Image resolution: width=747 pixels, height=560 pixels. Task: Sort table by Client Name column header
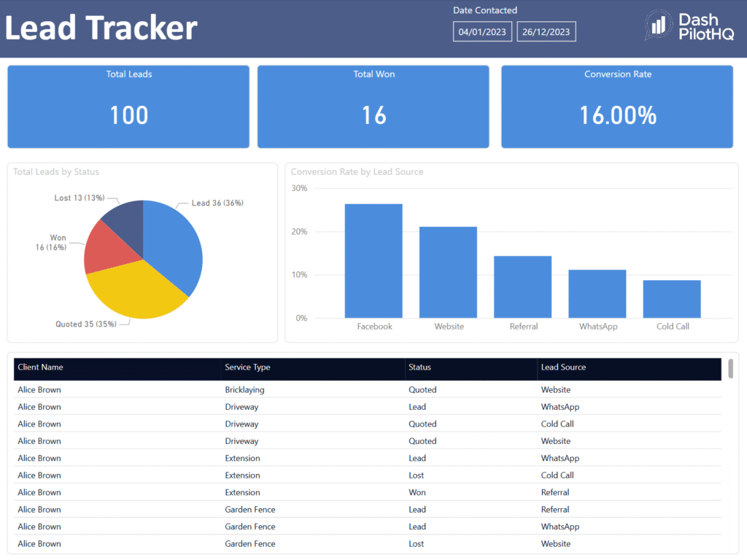40,367
